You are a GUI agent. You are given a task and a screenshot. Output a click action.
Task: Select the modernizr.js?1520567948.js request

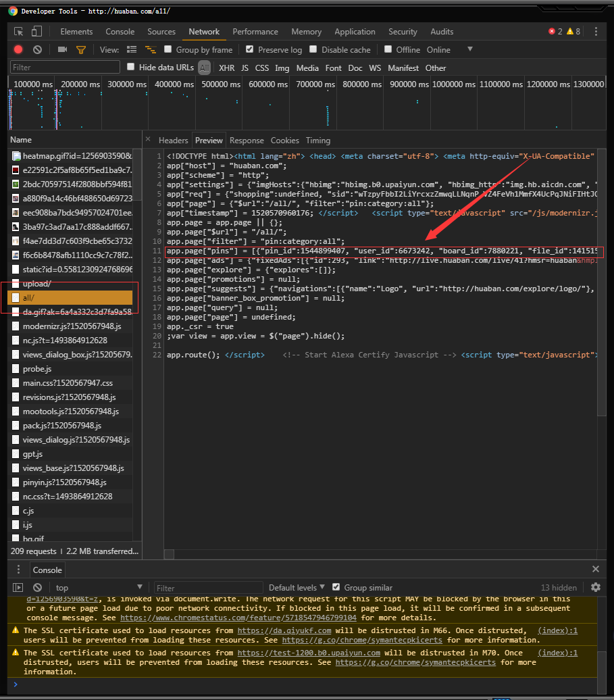click(x=72, y=326)
